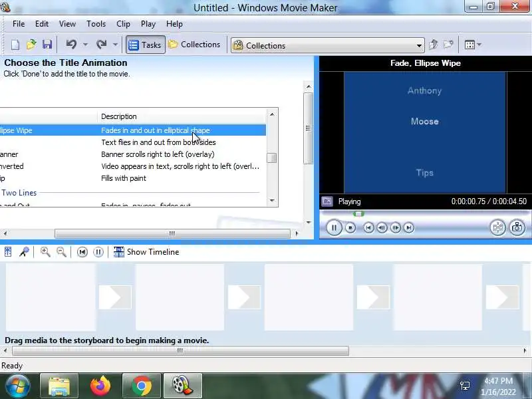532x399 pixels.
Task: Create a new collection folder
Action: 448,45
